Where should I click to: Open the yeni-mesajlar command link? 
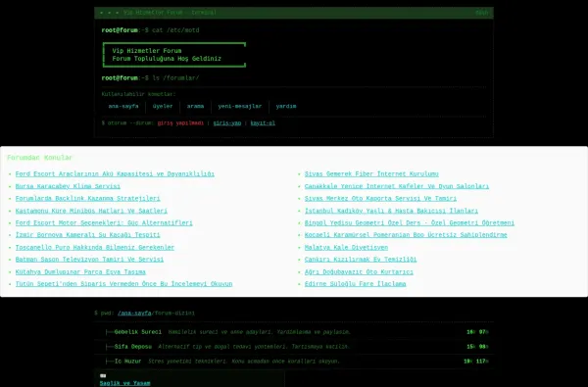point(240,106)
